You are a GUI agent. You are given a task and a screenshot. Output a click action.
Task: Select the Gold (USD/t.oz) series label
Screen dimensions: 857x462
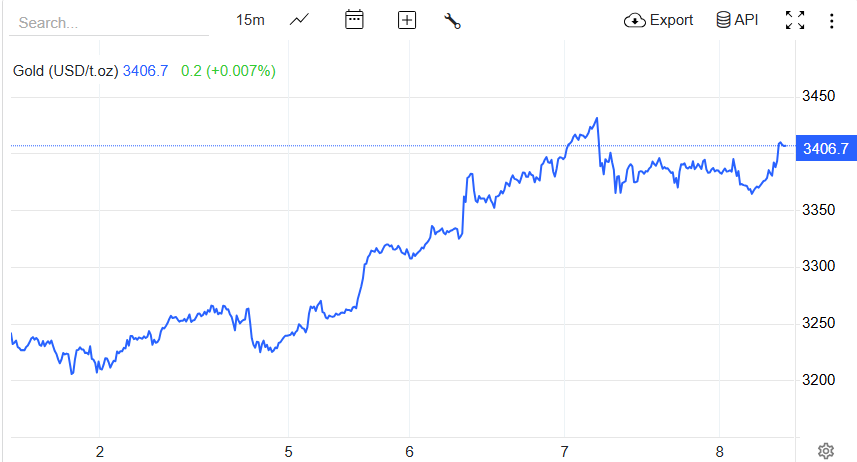click(66, 71)
